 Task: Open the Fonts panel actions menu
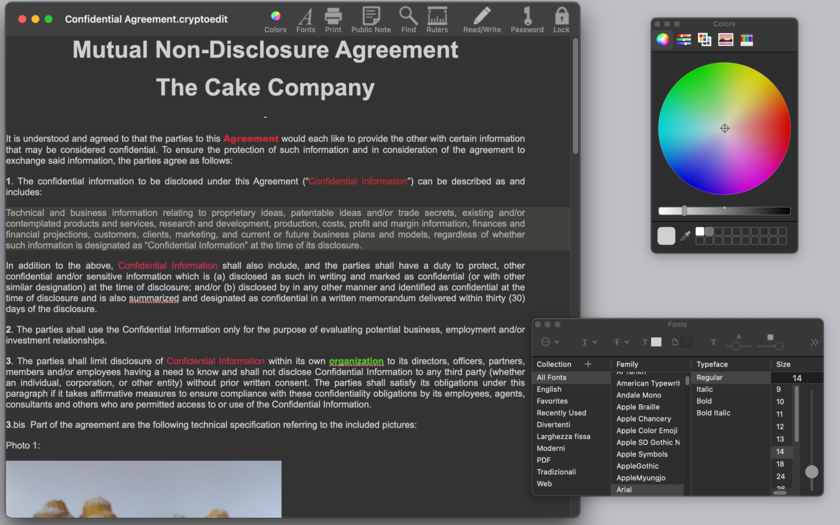click(x=550, y=342)
